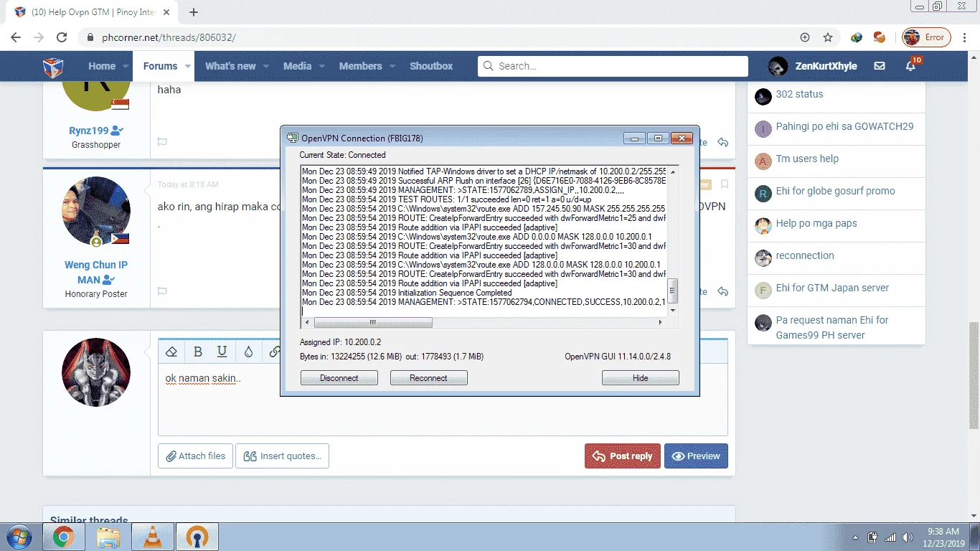This screenshot has width=980, height=551.
Task: Open the Rynz199 username link
Action: pos(88,131)
